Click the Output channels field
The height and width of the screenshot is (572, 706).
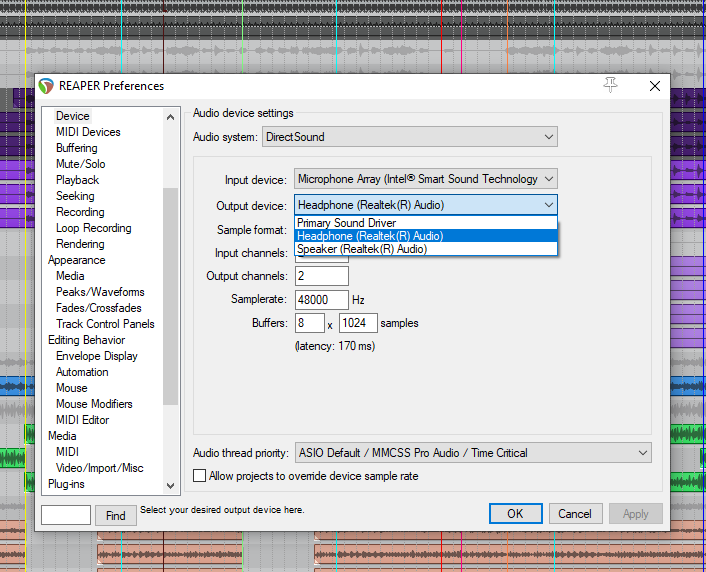point(321,276)
